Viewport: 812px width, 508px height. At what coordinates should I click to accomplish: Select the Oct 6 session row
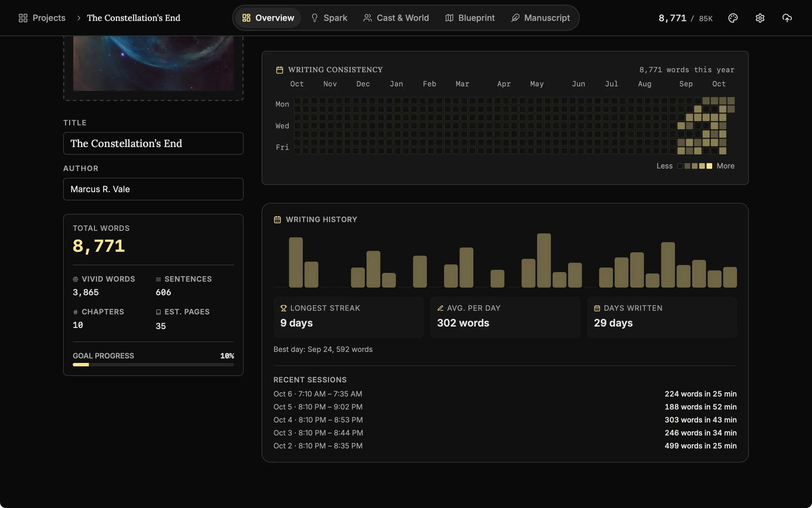(505, 394)
